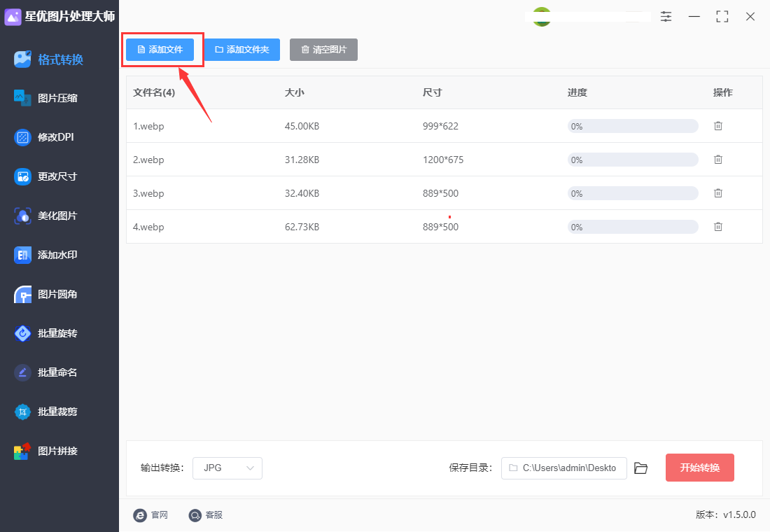
Task: Delete the 1.webp row with trash icon
Action: (718, 126)
